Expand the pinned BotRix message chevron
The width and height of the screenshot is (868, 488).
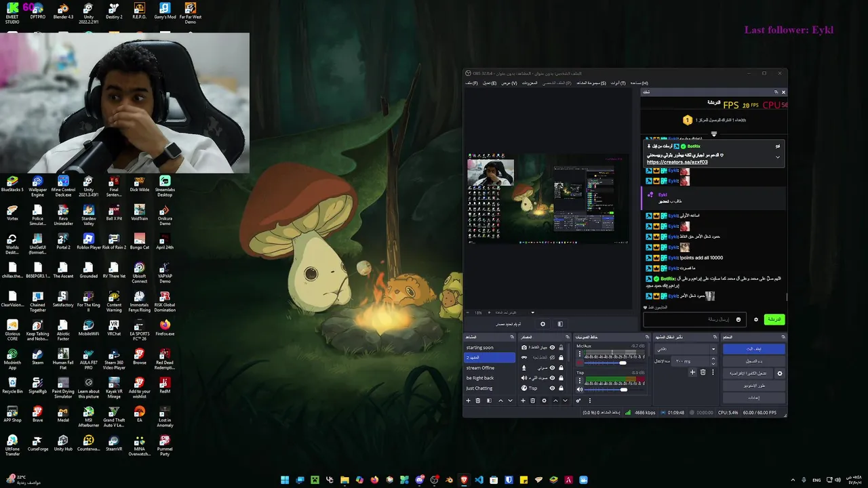[778, 157]
